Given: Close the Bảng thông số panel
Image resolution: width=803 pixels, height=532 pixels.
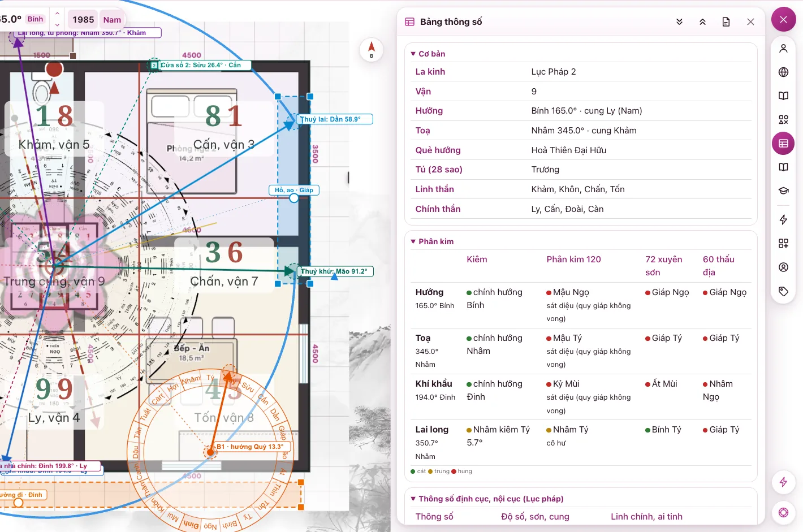Looking at the screenshot, I should click(750, 22).
